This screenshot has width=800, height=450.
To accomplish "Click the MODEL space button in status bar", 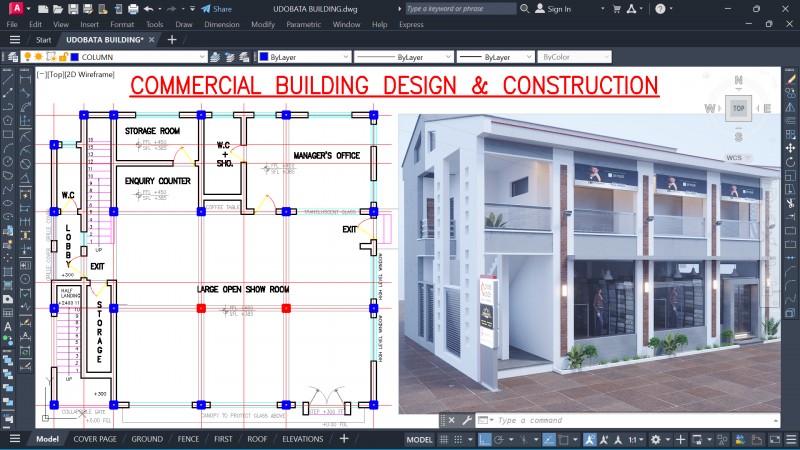I will pyautogui.click(x=419, y=439).
